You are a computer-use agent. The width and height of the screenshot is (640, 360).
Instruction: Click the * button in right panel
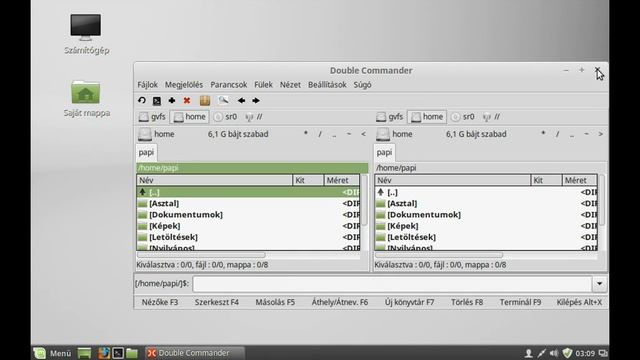[543, 134]
